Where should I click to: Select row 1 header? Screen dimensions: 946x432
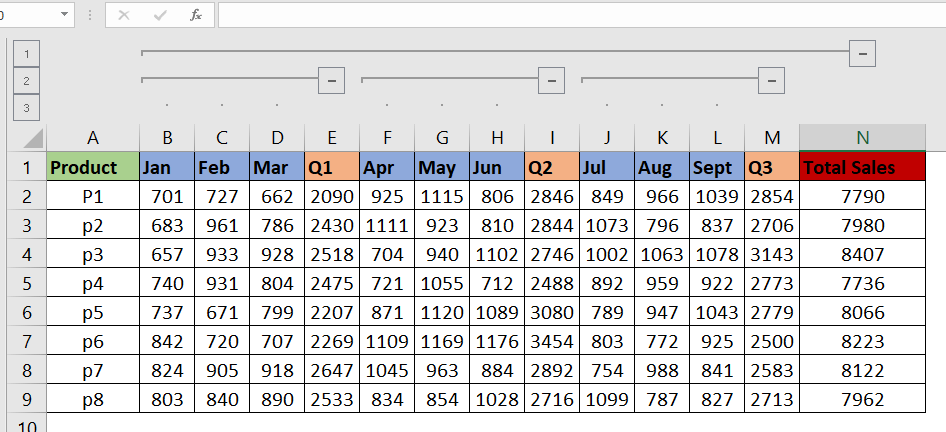pyautogui.click(x=28, y=167)
